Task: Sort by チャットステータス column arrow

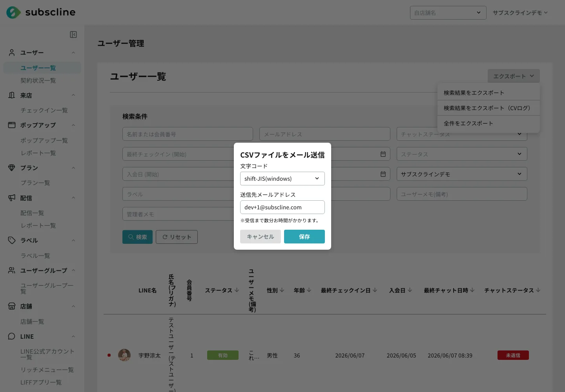Action: pyautogui.click(x=538, y=290)
